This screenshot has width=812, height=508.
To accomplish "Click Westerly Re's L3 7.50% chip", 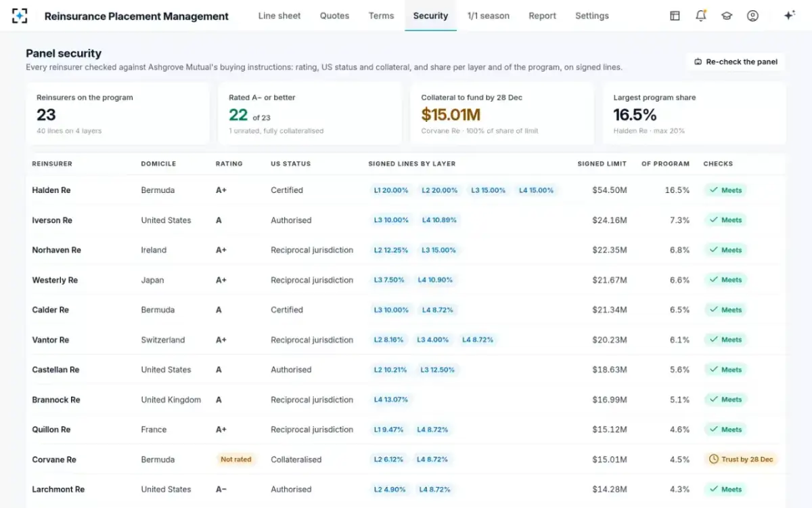I will point(389,280).
